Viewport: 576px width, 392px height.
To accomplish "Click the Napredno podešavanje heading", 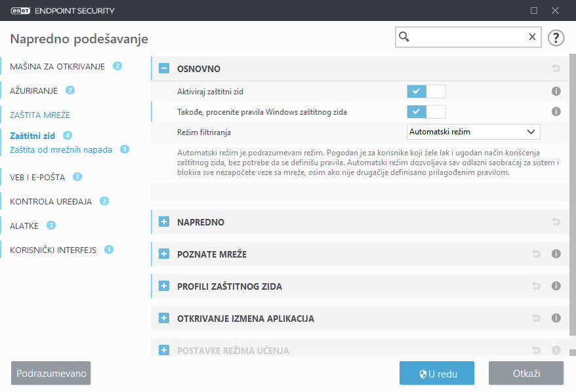I will pos(79,39).
